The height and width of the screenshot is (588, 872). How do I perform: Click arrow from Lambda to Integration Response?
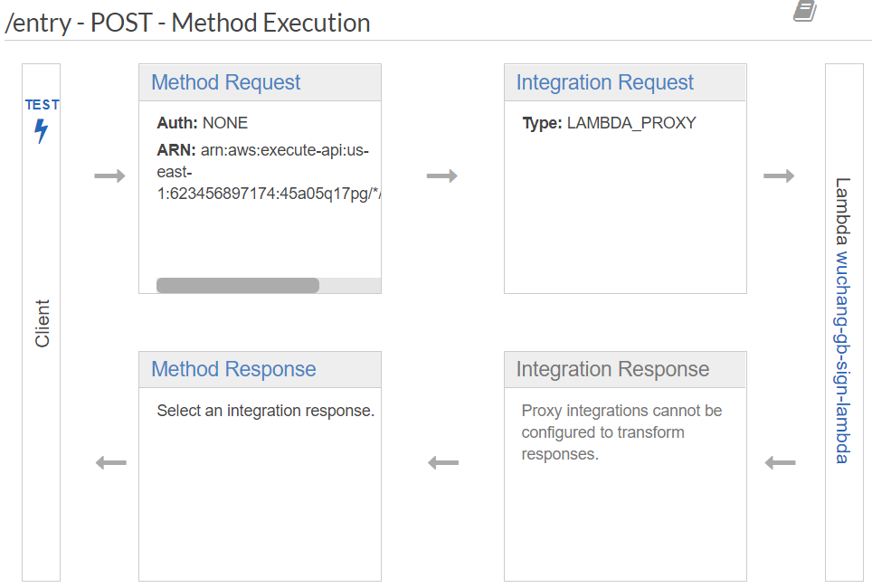click(x=780, y=463)
